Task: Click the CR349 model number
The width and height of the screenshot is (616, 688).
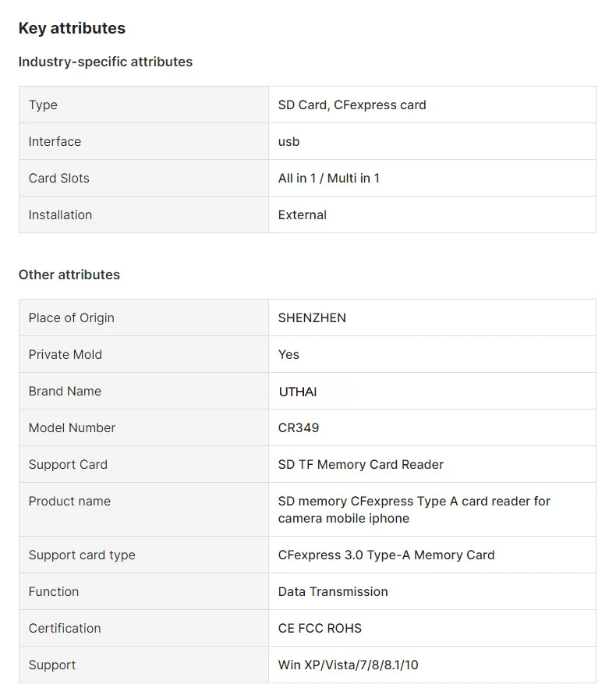Action: tap(299, 427)
